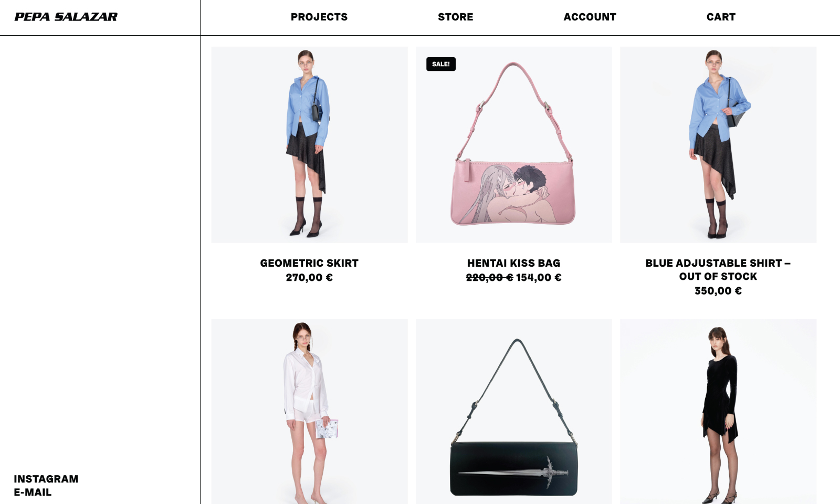Click the E-mail link

point(33,492)
